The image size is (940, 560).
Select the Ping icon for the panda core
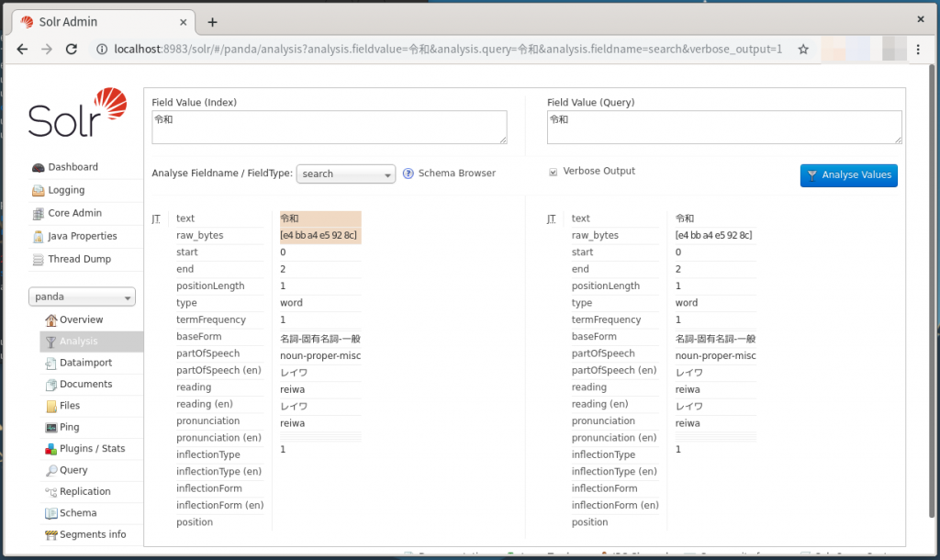click(52, 427)
